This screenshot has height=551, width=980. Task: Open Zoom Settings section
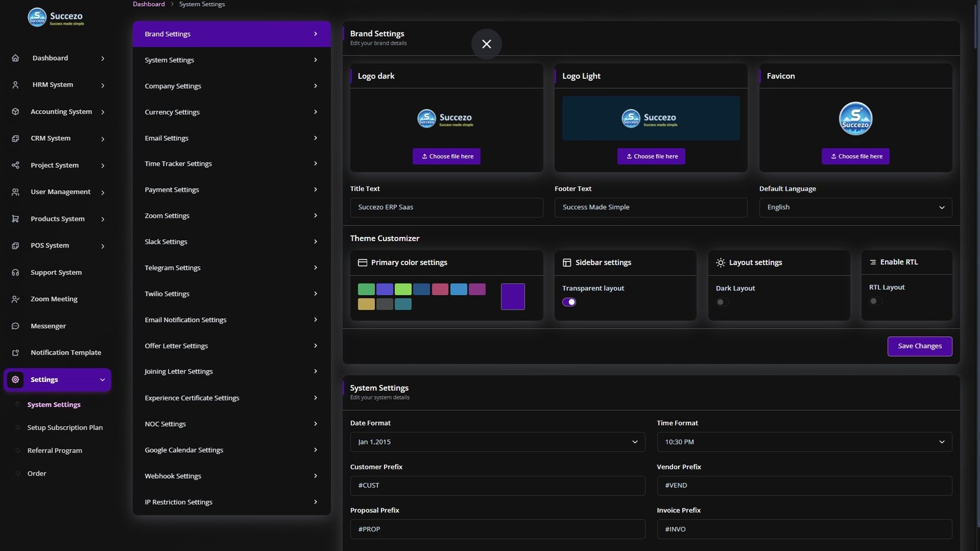(232, 216)
